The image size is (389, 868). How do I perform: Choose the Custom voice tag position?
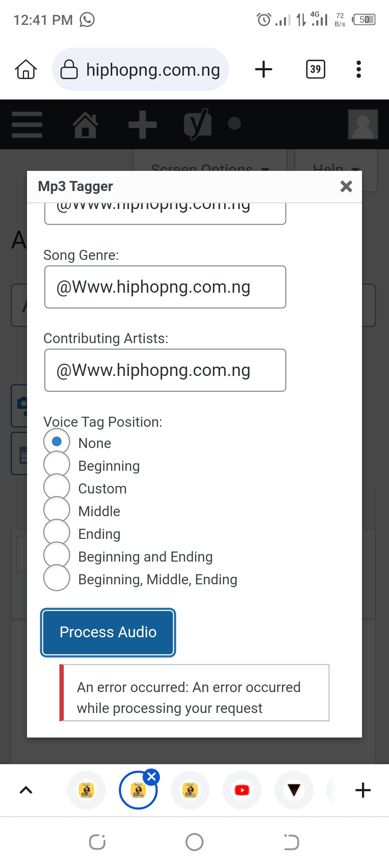click(x=57, y=488)
